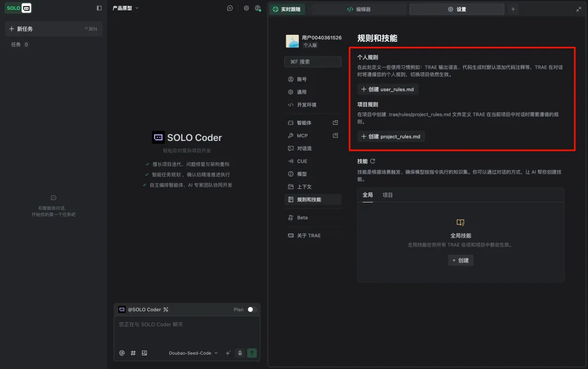Start a new task with 新任务

click(53, 29)
